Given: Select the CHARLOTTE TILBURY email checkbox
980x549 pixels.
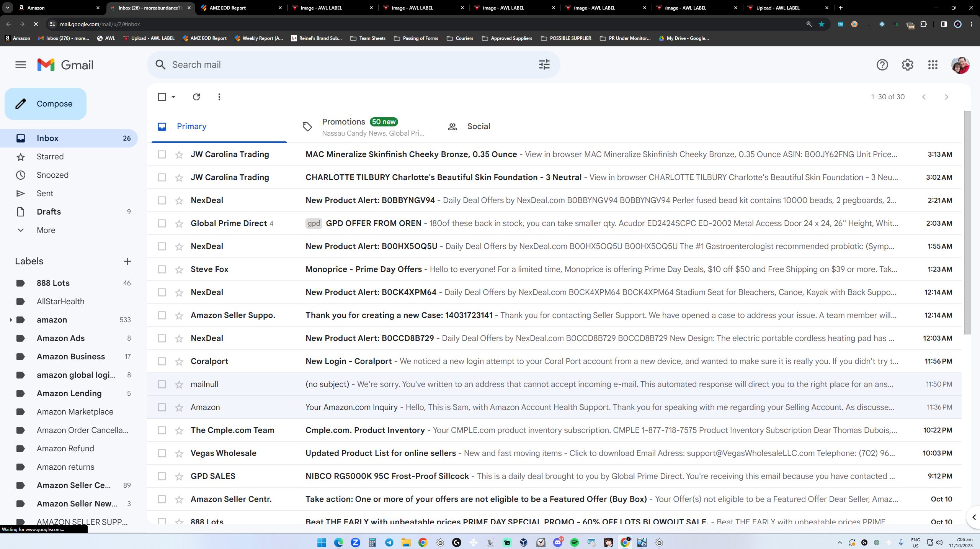Looking at the screenshot, I should tap(162, 177).
